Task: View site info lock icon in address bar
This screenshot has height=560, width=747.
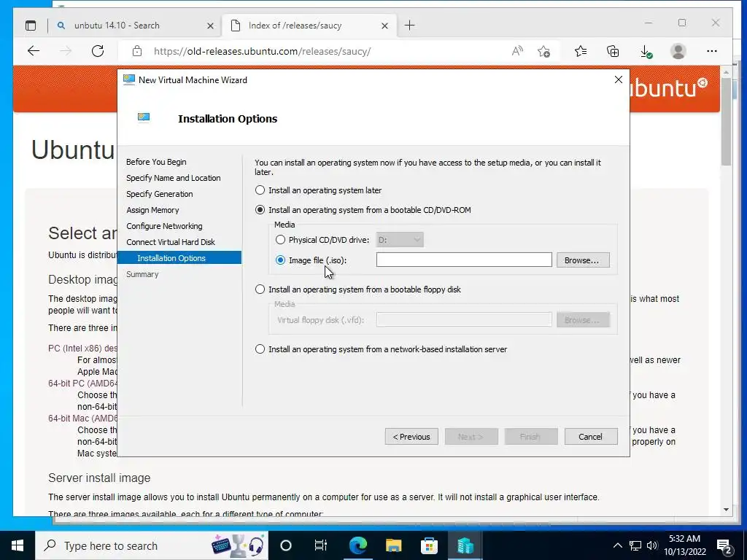Action: click(x=137, y=51)
